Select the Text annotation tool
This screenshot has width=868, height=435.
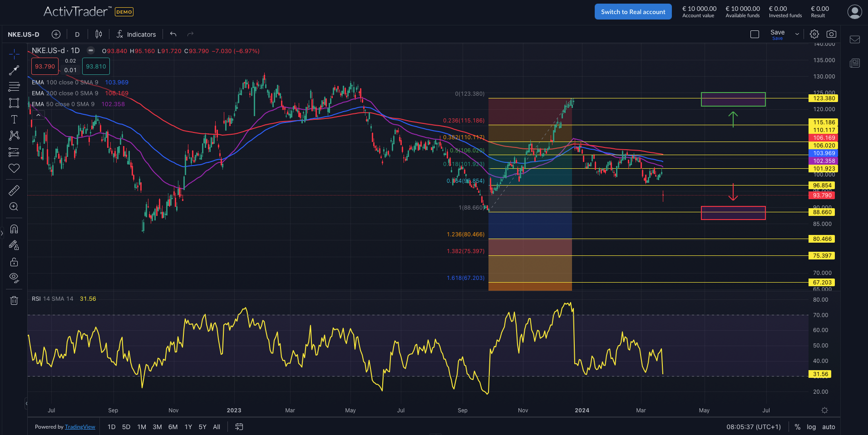(14, 119)
